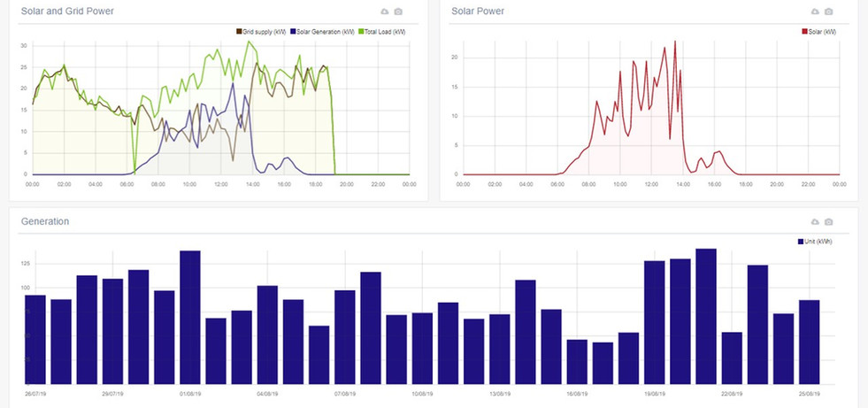Click the Generation panel heading
Image resolution: width=868 pixels, height=408 pixels.
click(44, 221)
